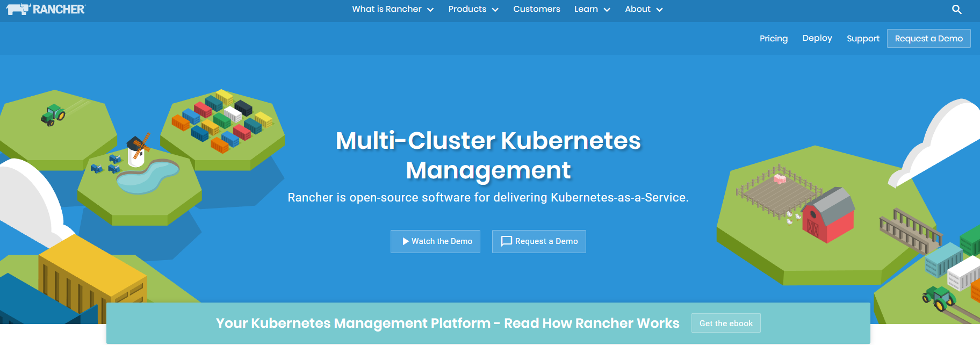Open the search magnifier icon
980x345 pixels.
coord(956,9)
